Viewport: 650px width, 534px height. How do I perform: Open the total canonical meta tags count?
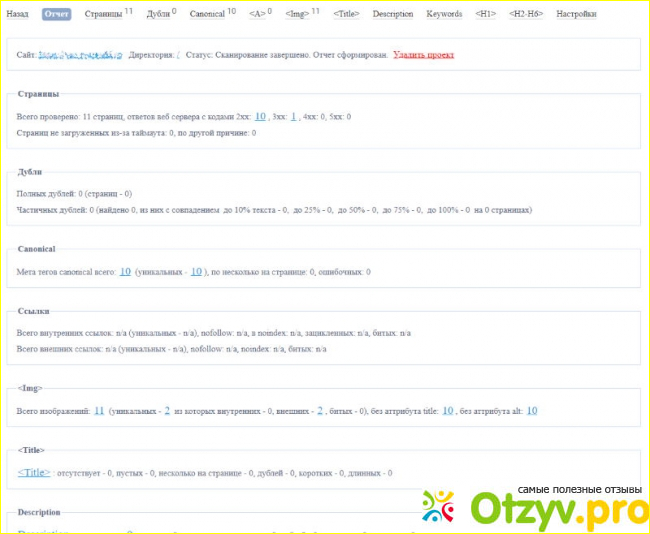click(x=125, y=271)
